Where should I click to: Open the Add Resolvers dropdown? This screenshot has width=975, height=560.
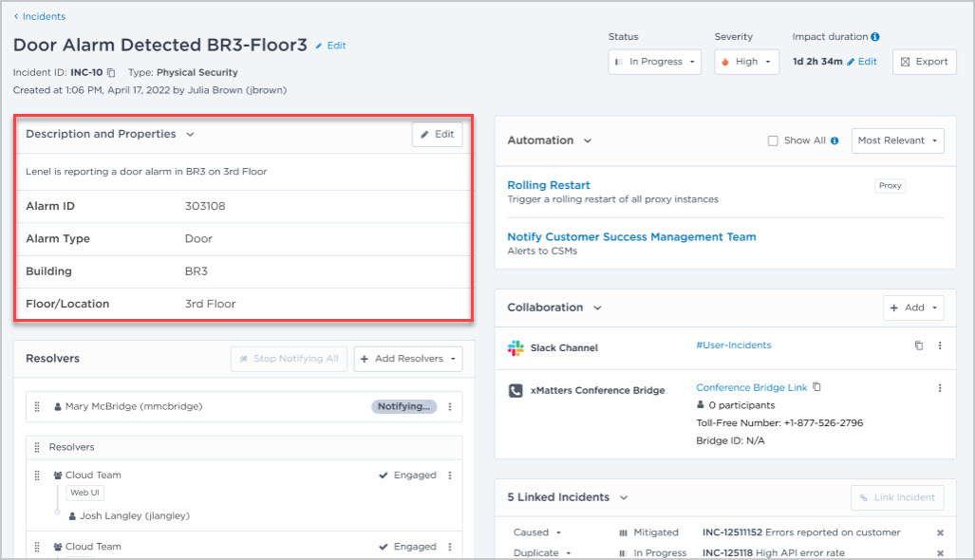point(408,359)
